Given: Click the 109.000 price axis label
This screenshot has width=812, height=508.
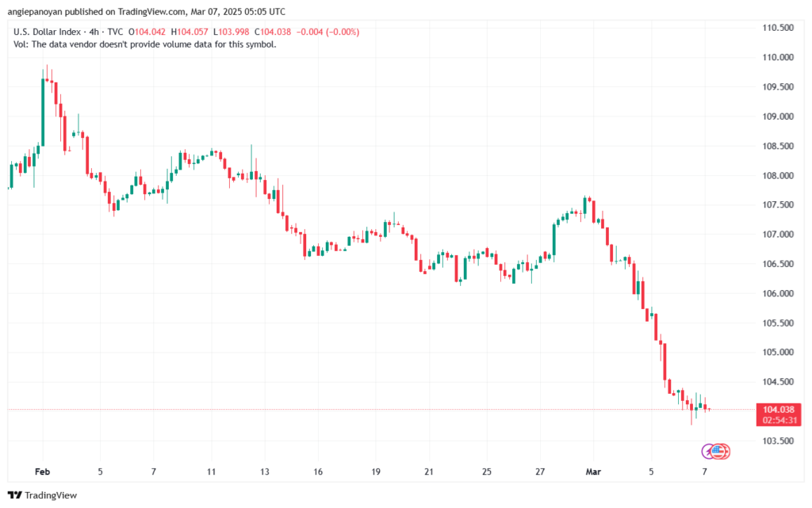Looking at the screenshot, I should (778, 116).
